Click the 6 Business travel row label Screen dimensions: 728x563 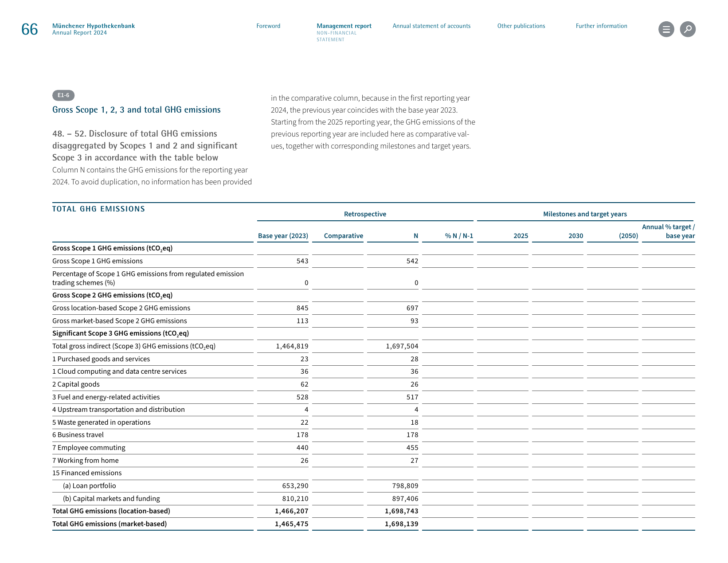click(78, 435)
